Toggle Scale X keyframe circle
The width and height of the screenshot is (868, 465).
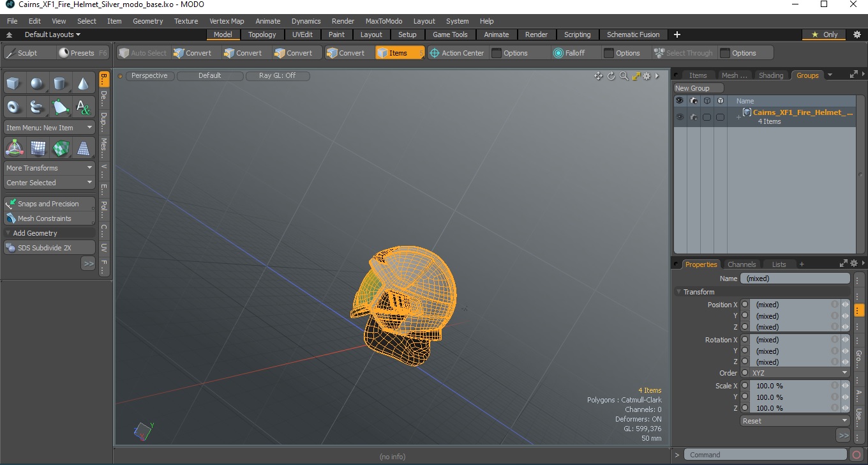pos(744,386)
